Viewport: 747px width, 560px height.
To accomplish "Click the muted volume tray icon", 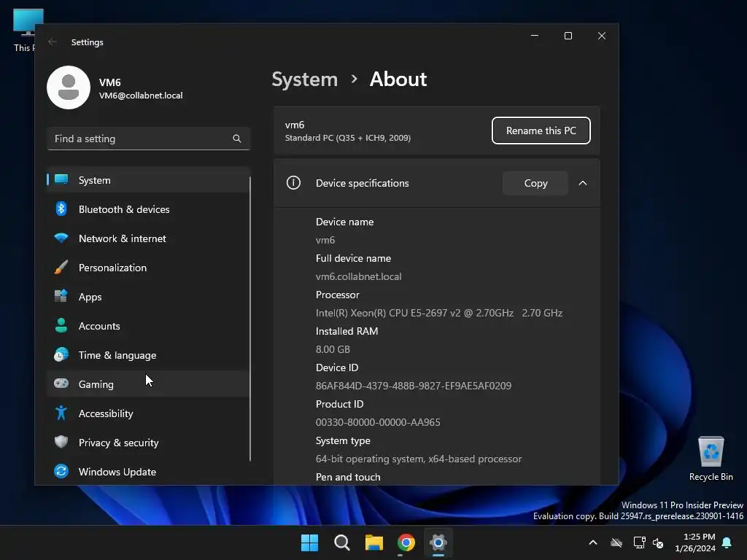I will [x=658, y=542].
